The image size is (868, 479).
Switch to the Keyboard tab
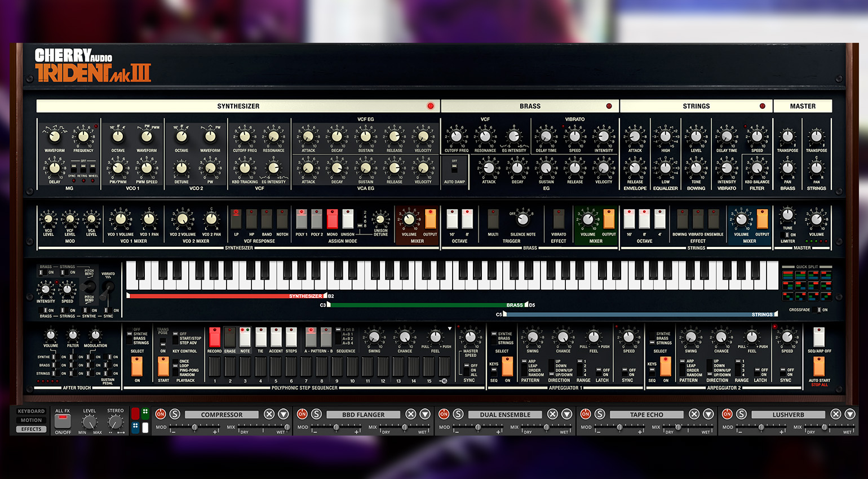[x=31, y=411]
